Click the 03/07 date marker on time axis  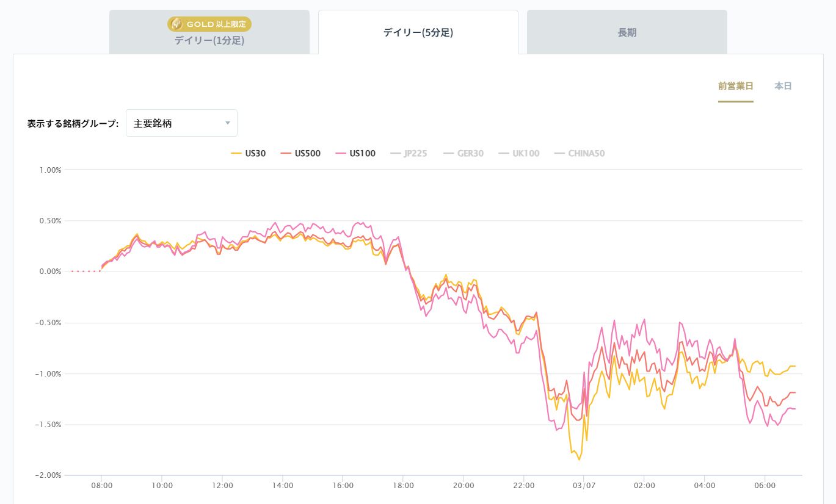(x=584, y=486)
